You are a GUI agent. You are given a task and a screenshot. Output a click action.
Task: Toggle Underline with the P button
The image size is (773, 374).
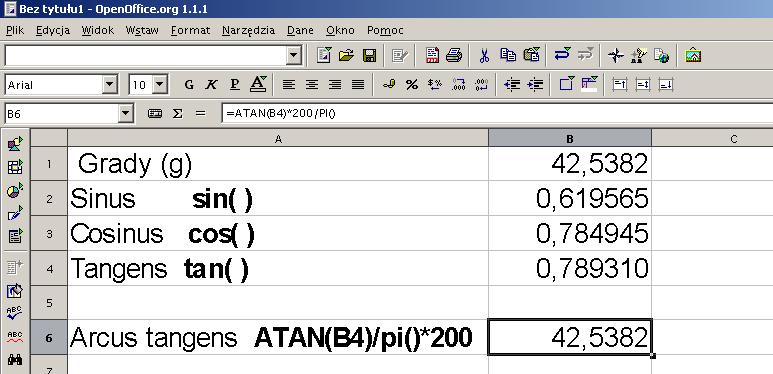coord(235,85)
